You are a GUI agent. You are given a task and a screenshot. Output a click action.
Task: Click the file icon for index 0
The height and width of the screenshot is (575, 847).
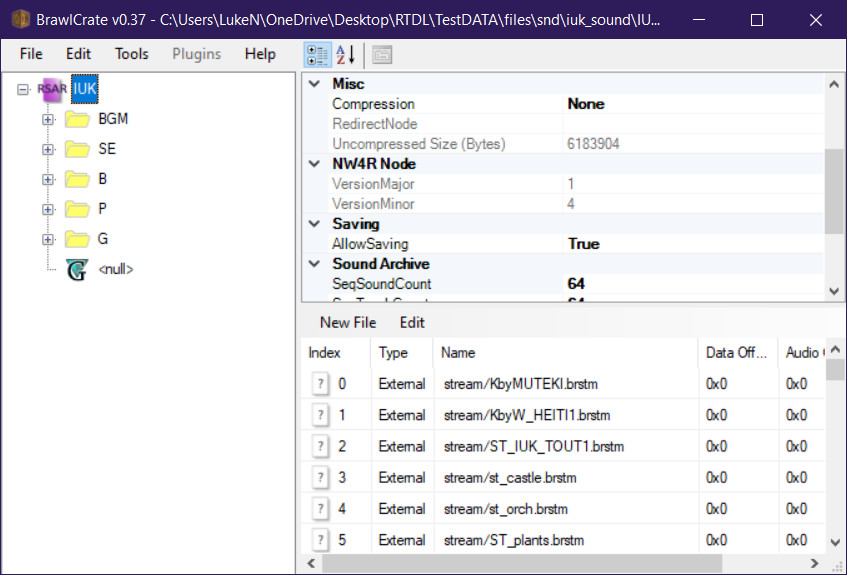tap(320, 384)
